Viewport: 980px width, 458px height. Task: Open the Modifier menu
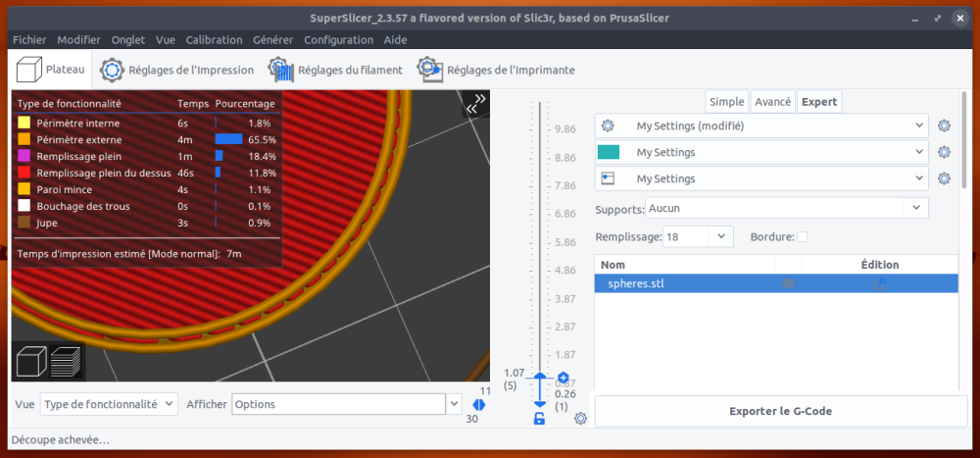coord(78,40)
